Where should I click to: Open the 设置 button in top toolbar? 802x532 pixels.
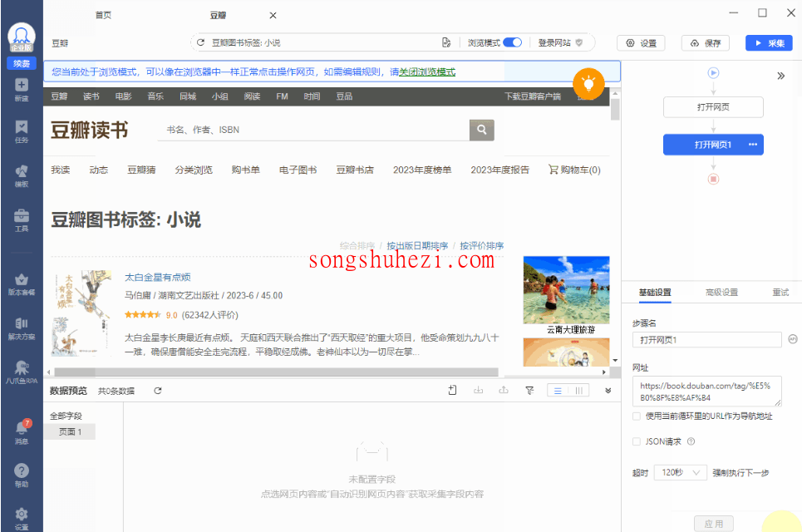641,43
